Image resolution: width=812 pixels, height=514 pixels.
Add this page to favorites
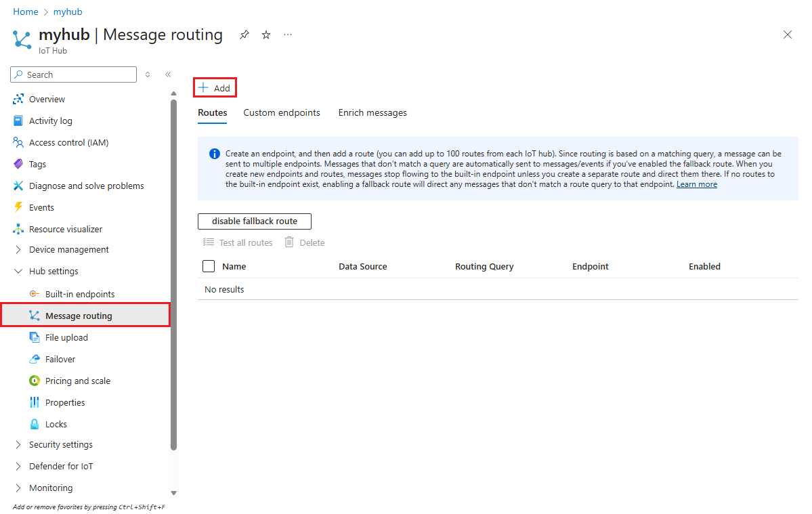pyautogui.click(x=265, y=34)
